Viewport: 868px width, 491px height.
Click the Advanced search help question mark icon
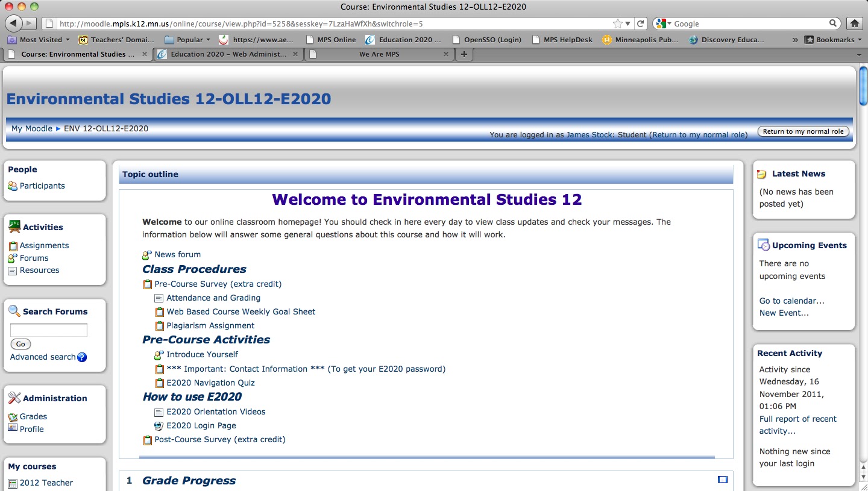click(x=81, y=357)
